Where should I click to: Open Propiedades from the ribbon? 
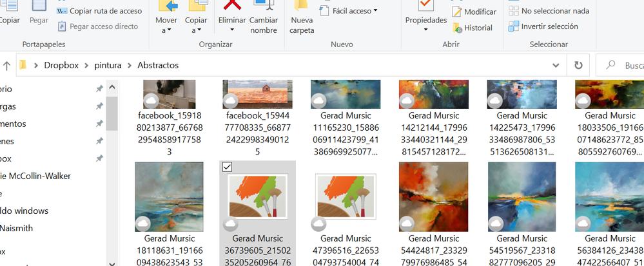(x=425, y=8)
